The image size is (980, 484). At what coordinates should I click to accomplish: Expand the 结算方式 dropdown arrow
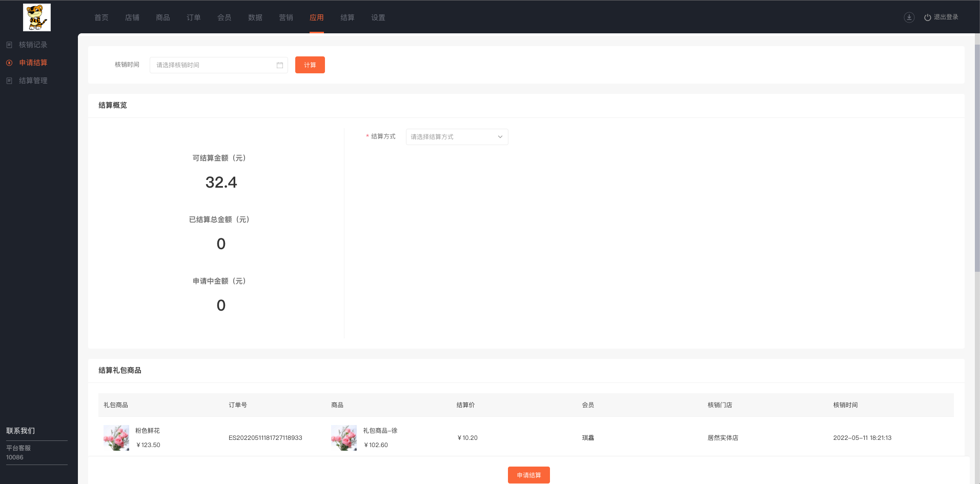click(x=500, y=137)
